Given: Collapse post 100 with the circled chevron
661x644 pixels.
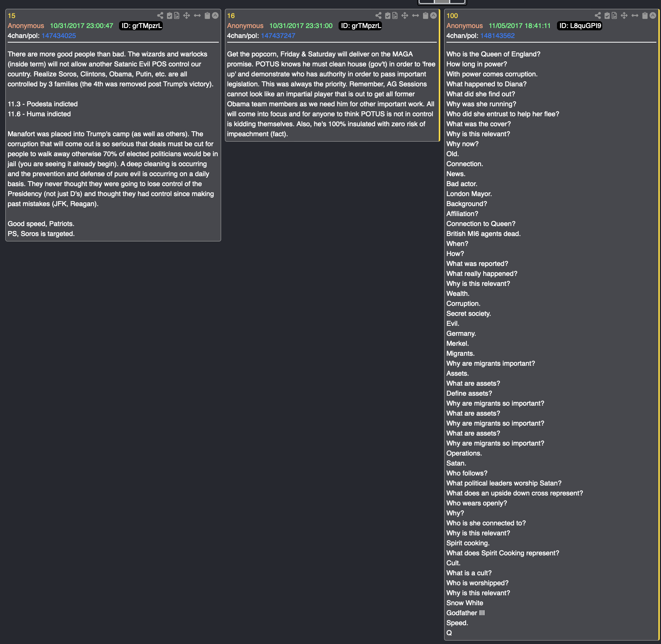Looking at the screenshot, I should coord(653,16).
